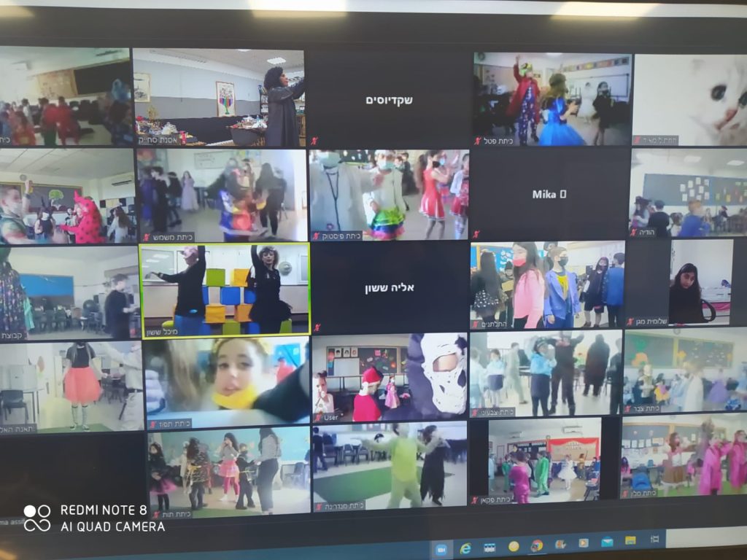Click the yellow round icon in taskbar

coord(514,547)
